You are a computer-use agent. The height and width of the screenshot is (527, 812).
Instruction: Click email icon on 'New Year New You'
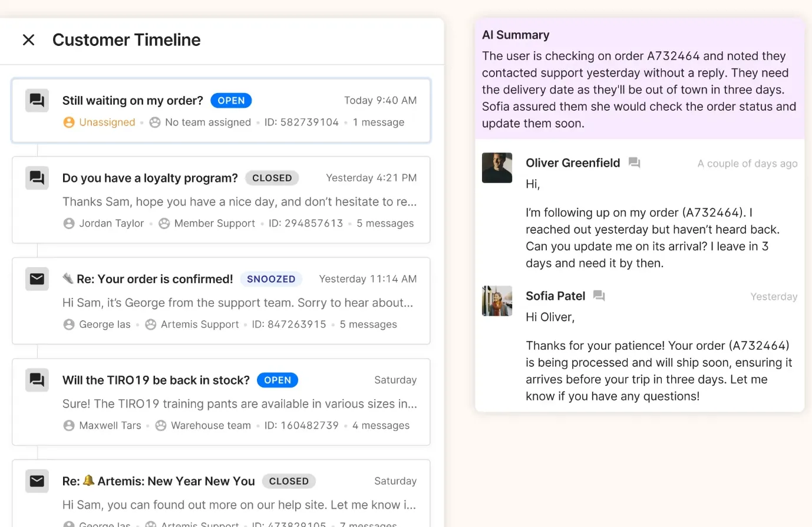coord(37,481)
